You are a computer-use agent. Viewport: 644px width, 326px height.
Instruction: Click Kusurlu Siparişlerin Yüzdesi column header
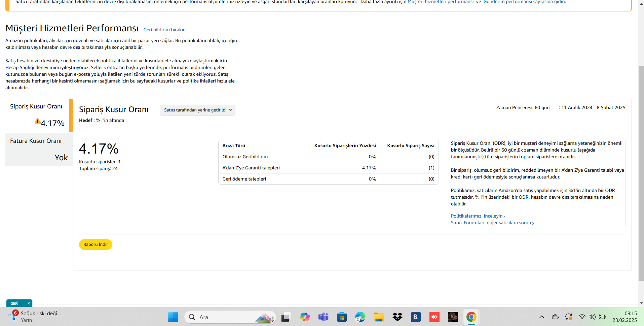click(345, 145)
